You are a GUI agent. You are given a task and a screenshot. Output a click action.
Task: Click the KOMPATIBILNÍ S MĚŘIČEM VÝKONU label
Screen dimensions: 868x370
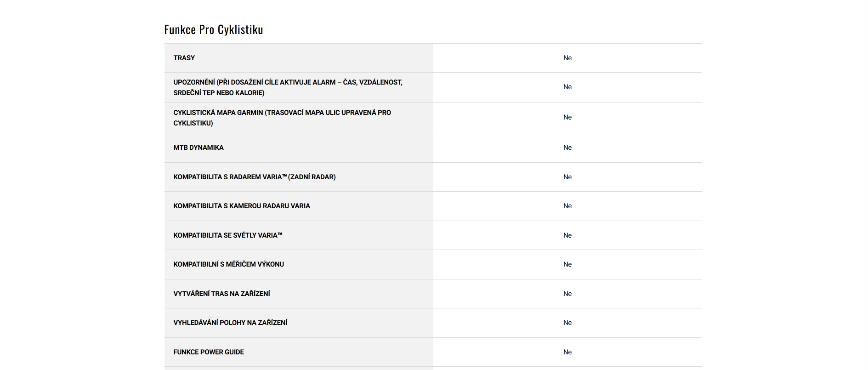[x=229, y=264]
